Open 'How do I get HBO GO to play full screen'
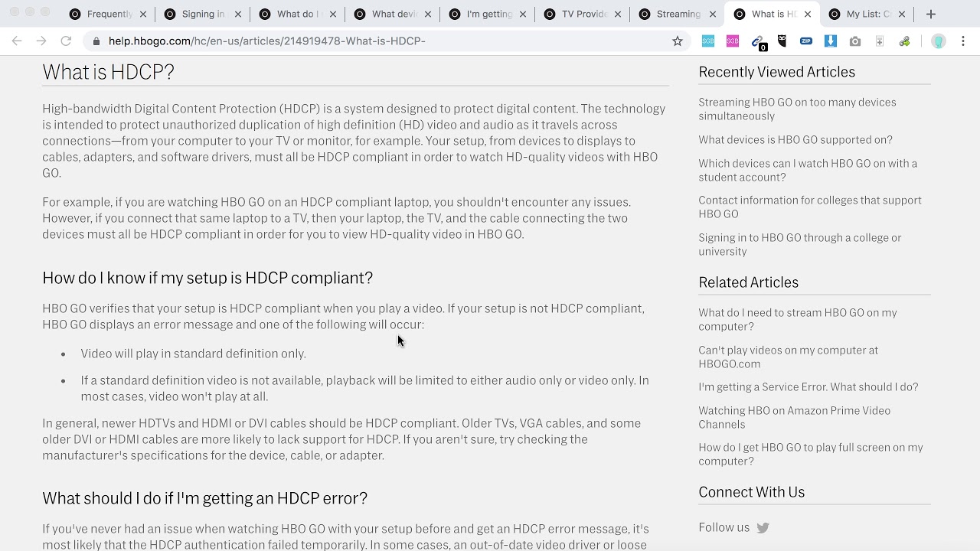The width and height of the screenshot is (980, 551). (x=811, y=454)
